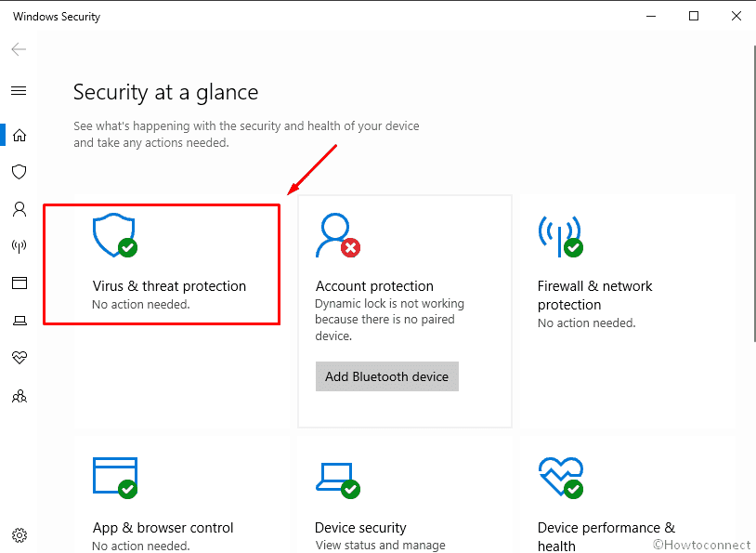Click the Device performance heart tile icon
Image resolution: width=756 pixels, height=553 pixels.
(561, 478)
